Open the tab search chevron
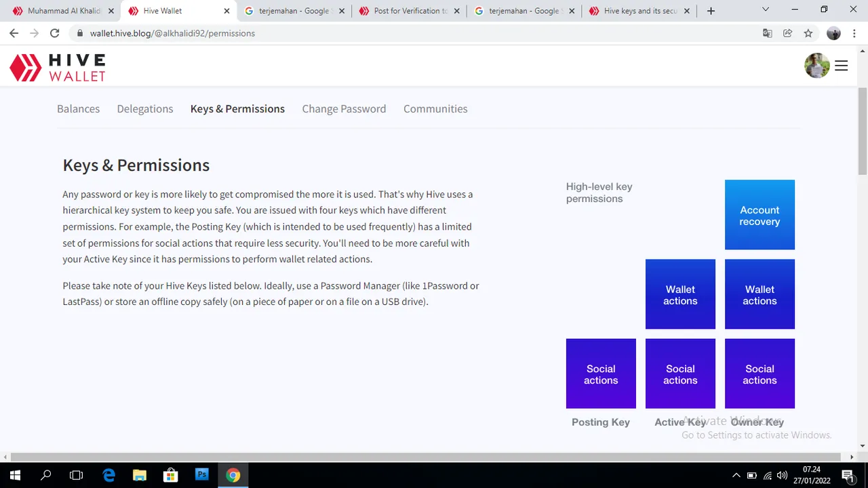The image size is (868, 488). coord(766,9)
